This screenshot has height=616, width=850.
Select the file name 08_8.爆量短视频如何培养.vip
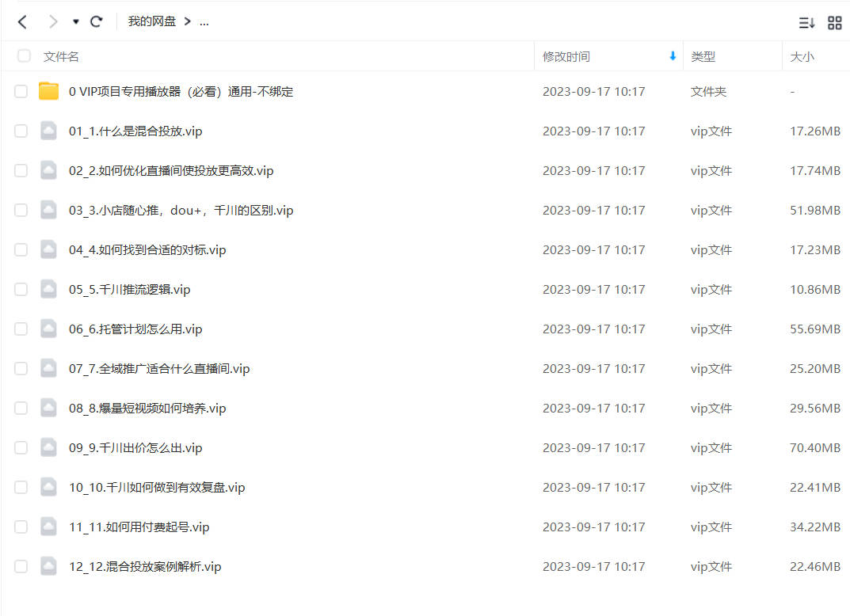click(x=147, y=408)
